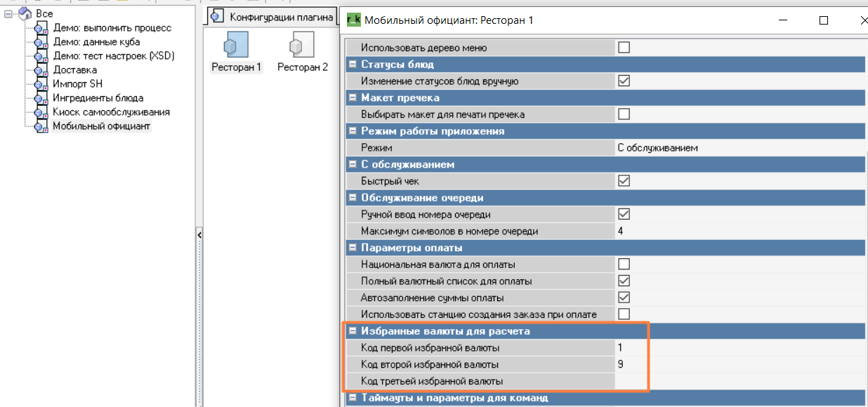The height and width of the screenshot is (407, 868).
Task: Collapse the Все tree root node
Action: point(8,14)
